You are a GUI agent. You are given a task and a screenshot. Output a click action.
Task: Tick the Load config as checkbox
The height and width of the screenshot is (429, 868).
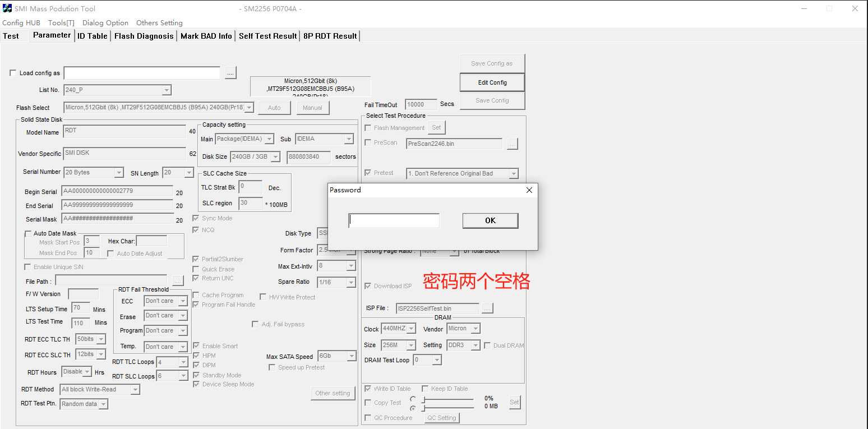click(13, 73)
